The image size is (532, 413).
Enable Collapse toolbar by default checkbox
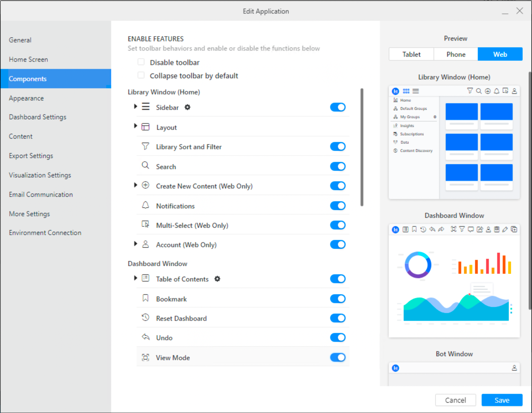pyautogui.click(x=141, y=75)
